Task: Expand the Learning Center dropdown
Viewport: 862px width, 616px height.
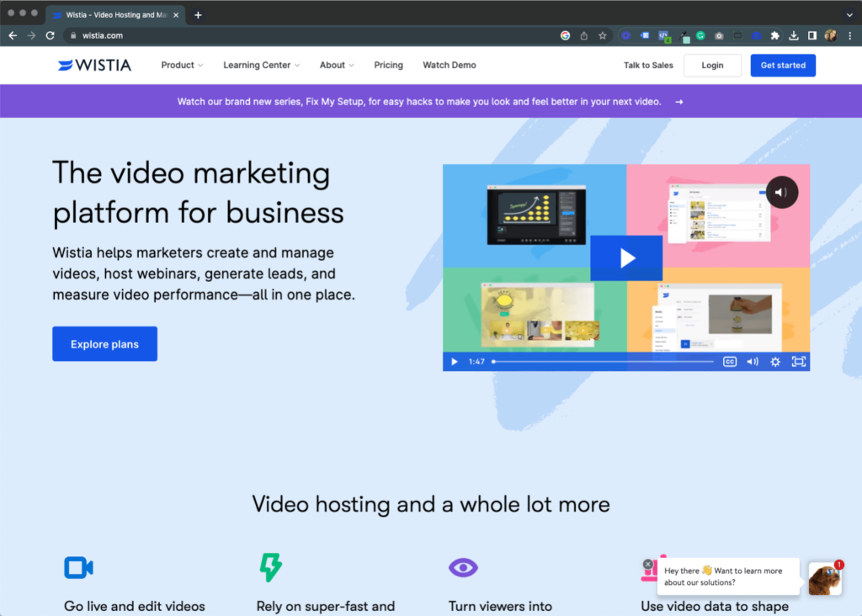Action: pyautogui.click(x=261, y=65)
